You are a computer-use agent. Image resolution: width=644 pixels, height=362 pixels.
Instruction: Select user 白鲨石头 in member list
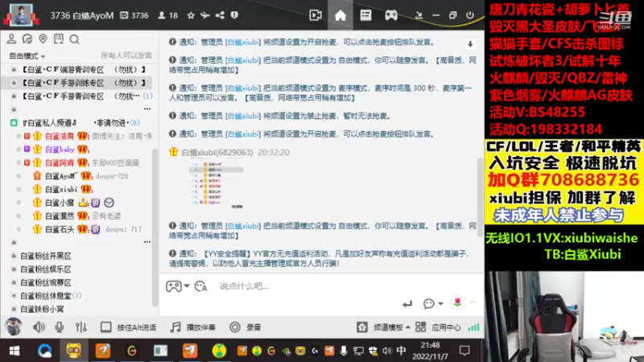(x=59, y=229)
